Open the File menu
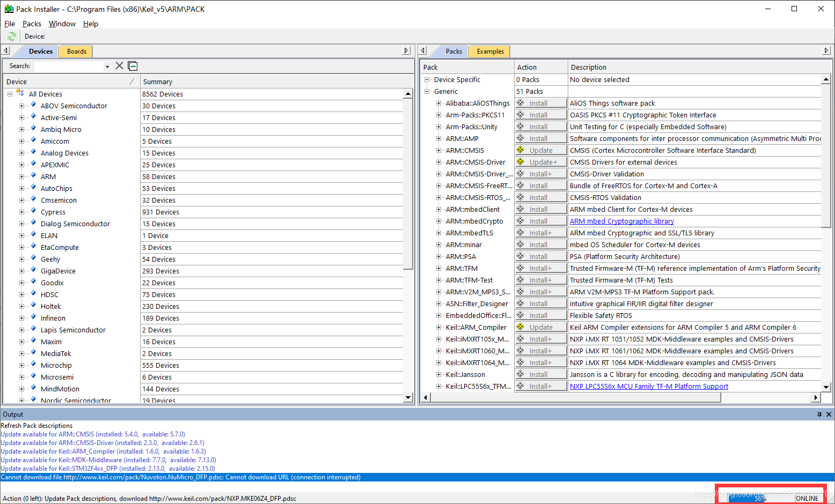The image size is (835, 504). pyautogui.click(x=10, y=24)
